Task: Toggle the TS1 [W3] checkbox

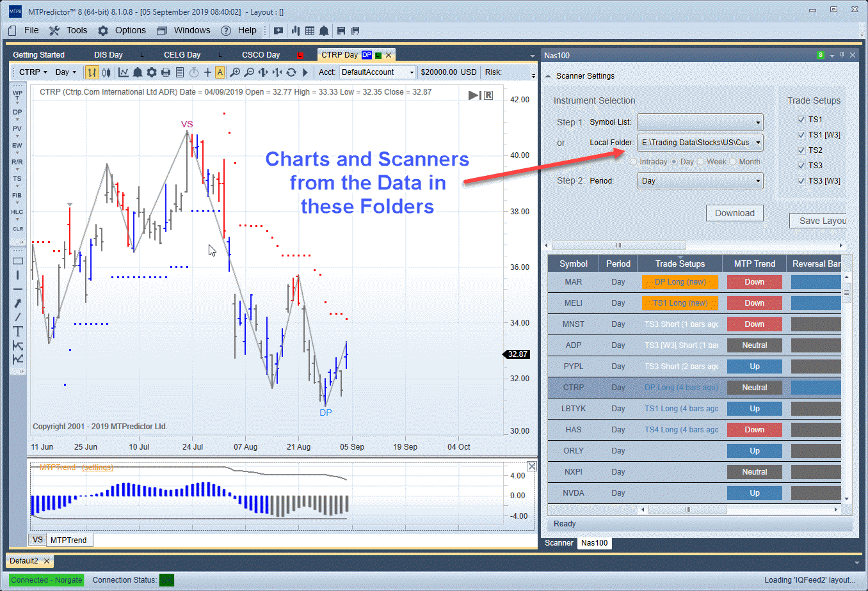Action: [801, 135]
